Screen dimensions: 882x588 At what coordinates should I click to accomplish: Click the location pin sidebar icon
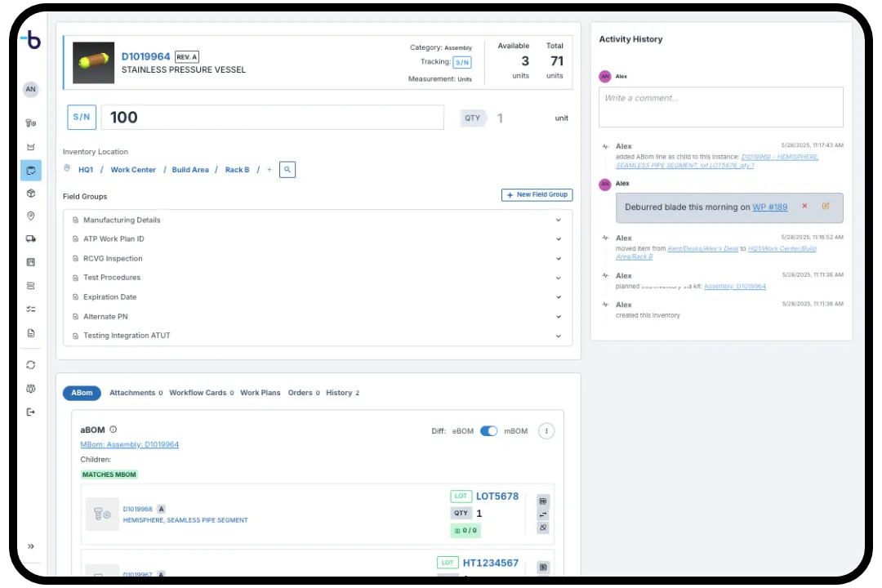[x=31, y=216]
